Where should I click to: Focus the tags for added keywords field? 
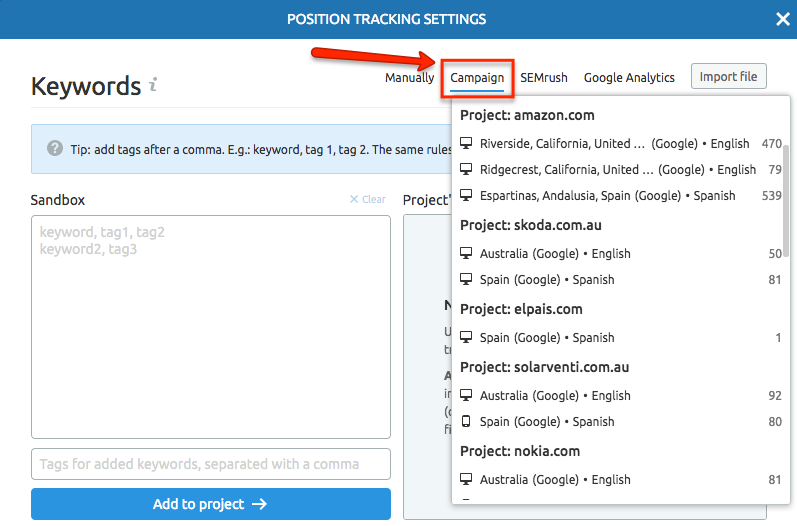(211, 464)
